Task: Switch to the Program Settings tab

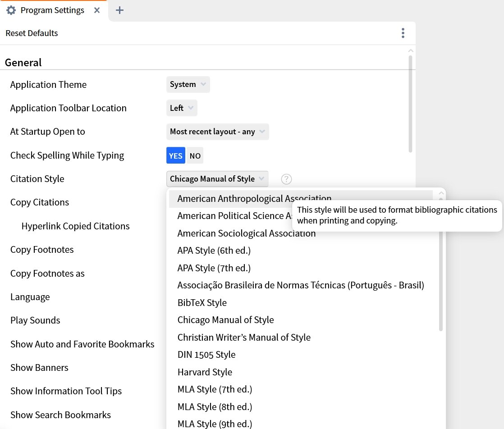Action: [x=52, y=10]
